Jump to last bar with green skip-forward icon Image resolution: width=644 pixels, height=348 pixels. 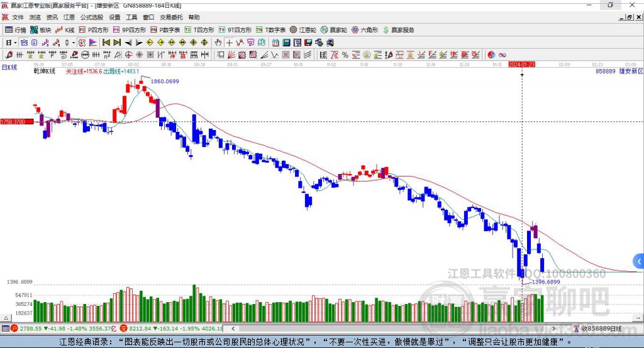(x=117, y=43)
